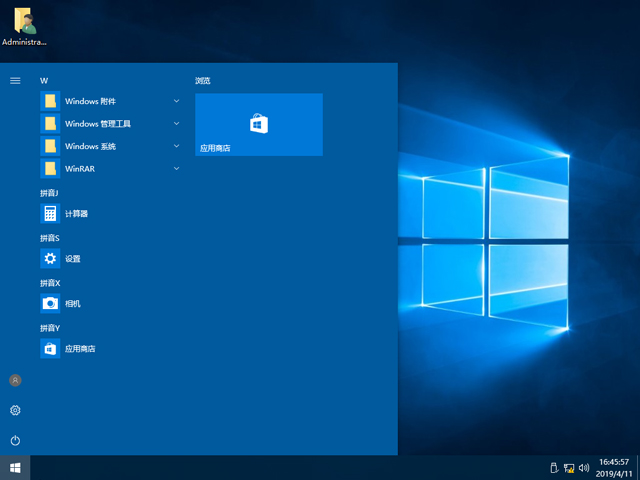The image size is (640, 480).
Task: Select the 设置 label in the app list
Action: 73,258
